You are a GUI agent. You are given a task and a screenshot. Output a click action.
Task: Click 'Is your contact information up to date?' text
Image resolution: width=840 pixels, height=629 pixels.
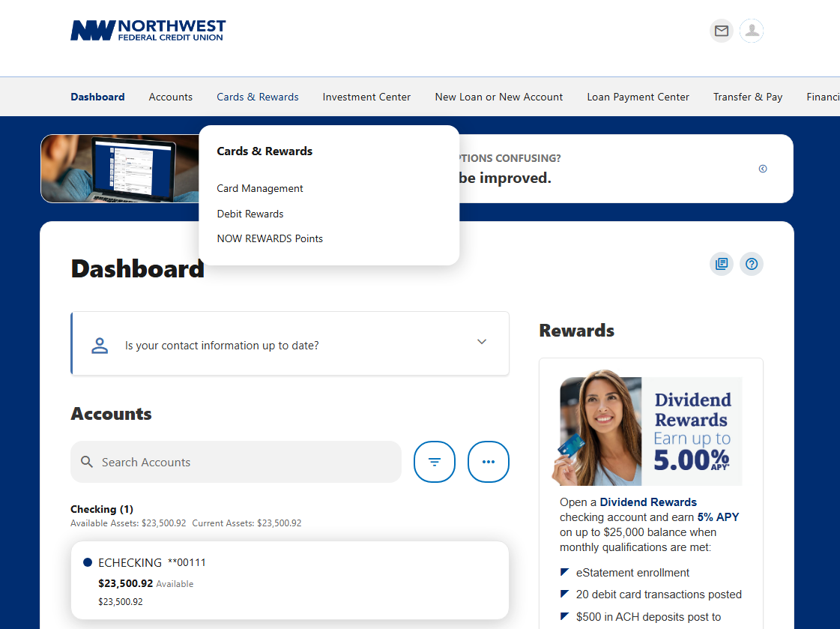click(x=222, y=346)
